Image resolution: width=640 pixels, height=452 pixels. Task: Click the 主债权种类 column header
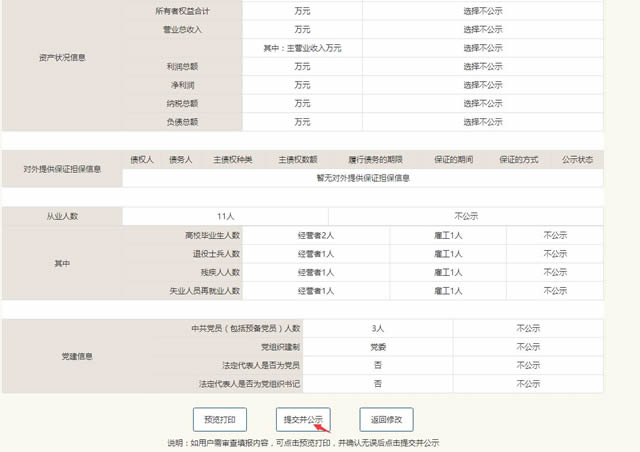(x=233, y=160)
